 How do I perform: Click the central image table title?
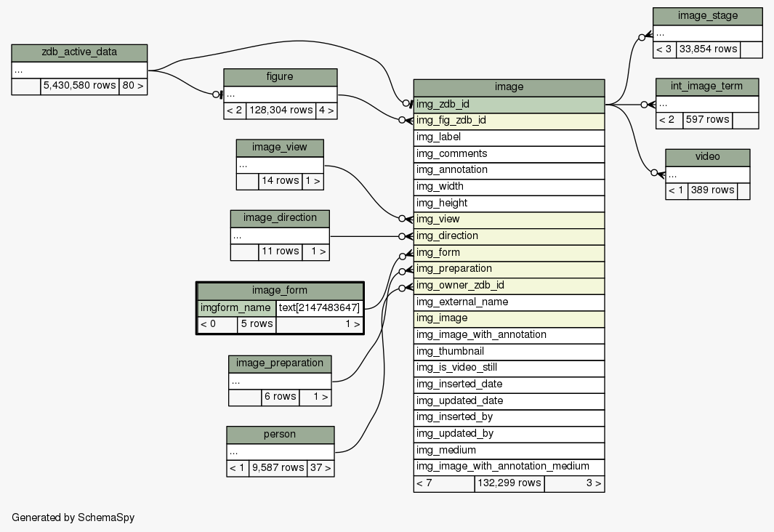coord(509,87)
